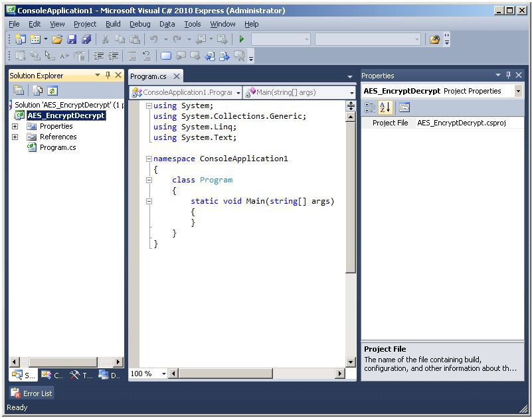Toggle Alphabetical sort in Properties panel
The width and height of the screenshot is (532, 418).
[385, 107]
